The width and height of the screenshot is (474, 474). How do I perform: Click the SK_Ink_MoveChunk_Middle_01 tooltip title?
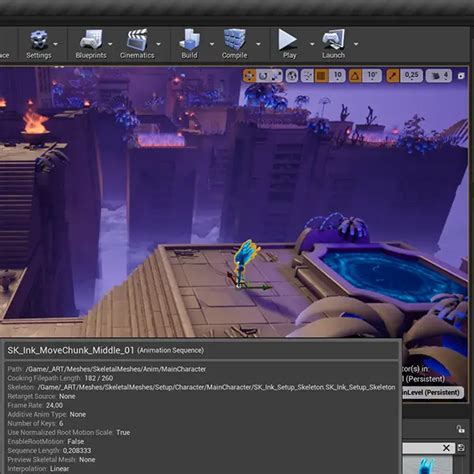click(71, 350)
